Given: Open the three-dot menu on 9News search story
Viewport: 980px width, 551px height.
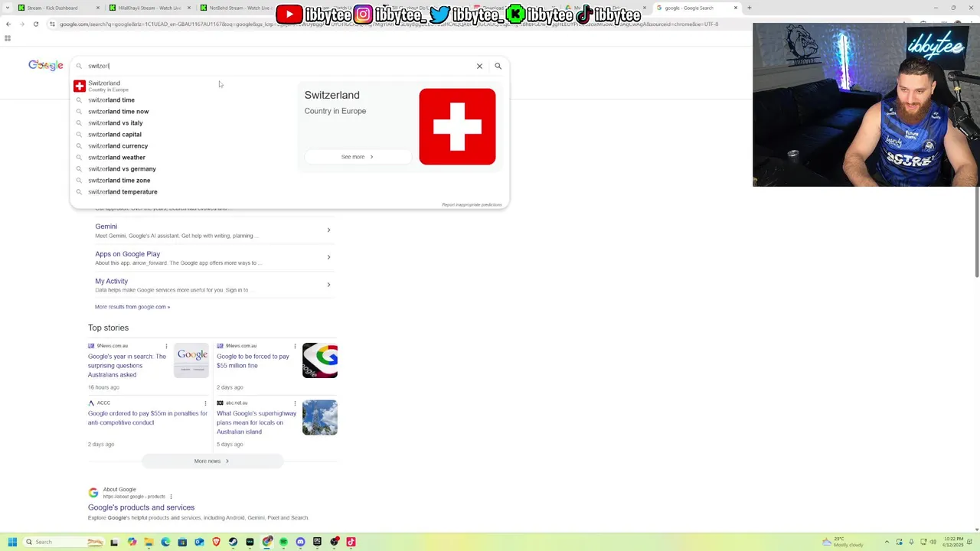Looking at the screenshot, I should pos(166,346).
